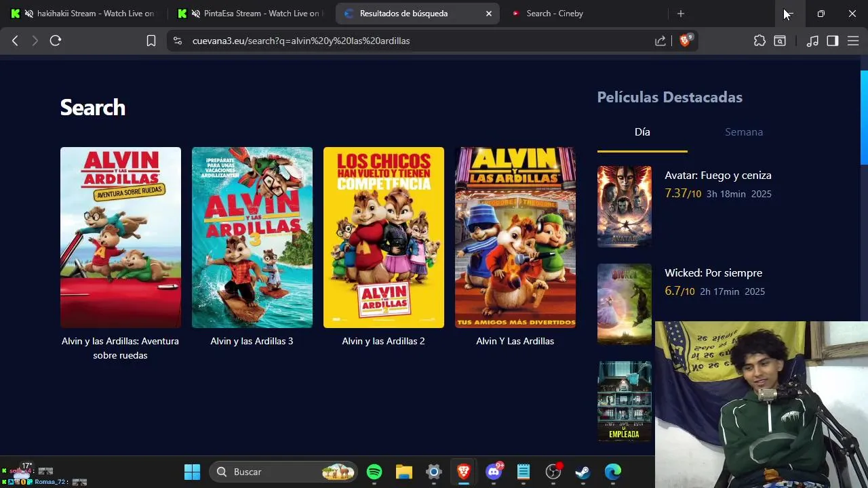Image resolution: width=868 pixels, height=488 pixels.
Task: Click title link Alvin y las Ardillas: Aventura sobre ruedas
Action: pos(120,348)
